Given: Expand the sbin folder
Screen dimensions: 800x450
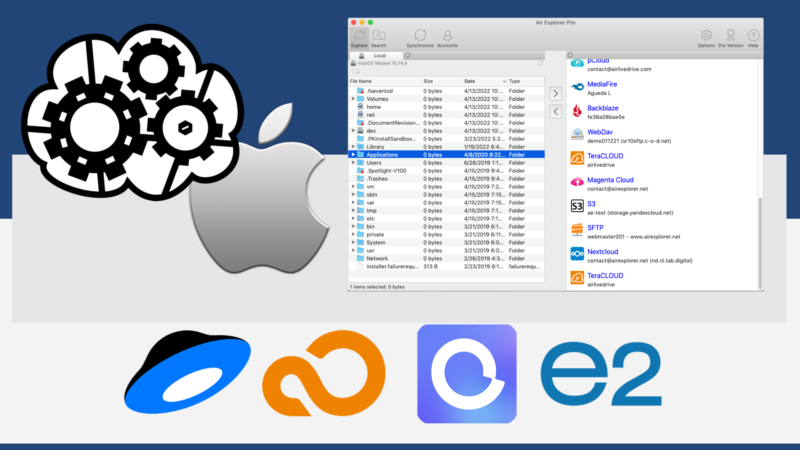Looking at the screenshot, I should click(x=353, y=194).
